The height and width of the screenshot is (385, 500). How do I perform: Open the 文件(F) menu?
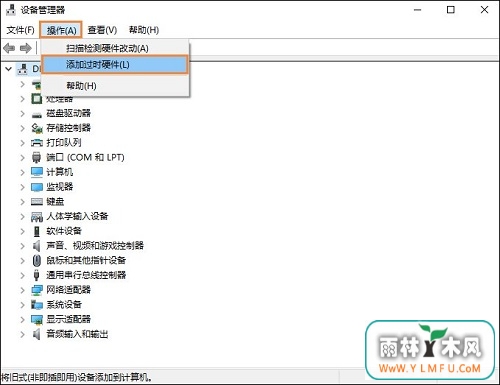click(x=20, y=30)
